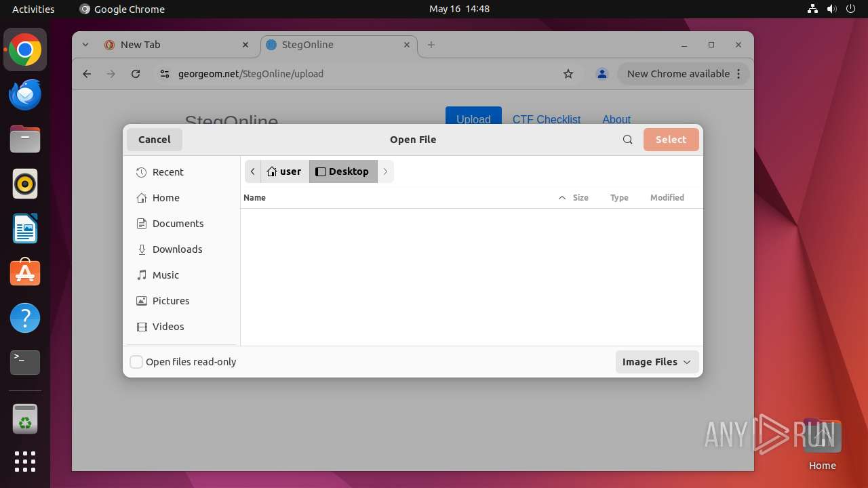Click the Select button in the dialog
Screen dimensions: 868x488
tap(671, 140)
